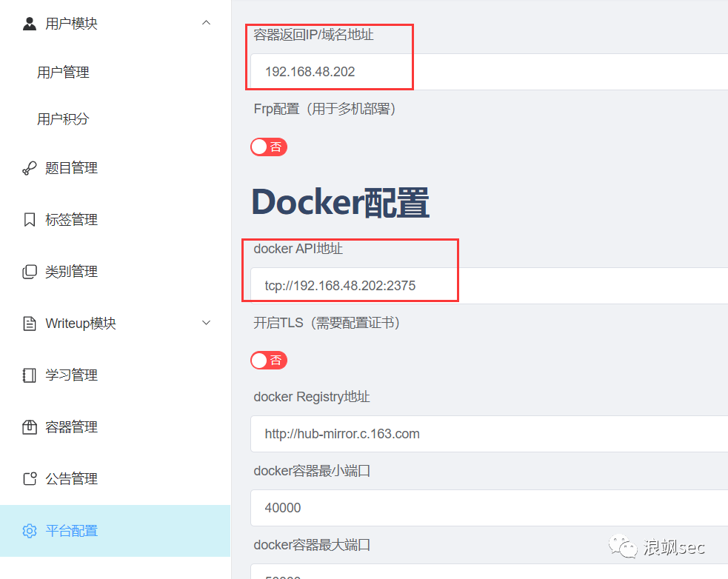Click the key icon beside 题目管理
Image resolution: width=728 pixels, height=579 pixels.
tap(29, 168)
